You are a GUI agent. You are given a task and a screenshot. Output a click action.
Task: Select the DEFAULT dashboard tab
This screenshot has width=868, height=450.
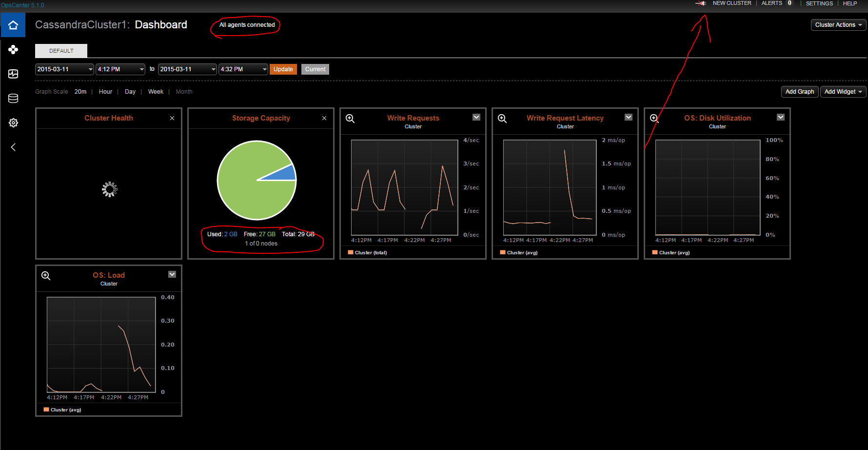pyautogui.click(x=61, y=51)
